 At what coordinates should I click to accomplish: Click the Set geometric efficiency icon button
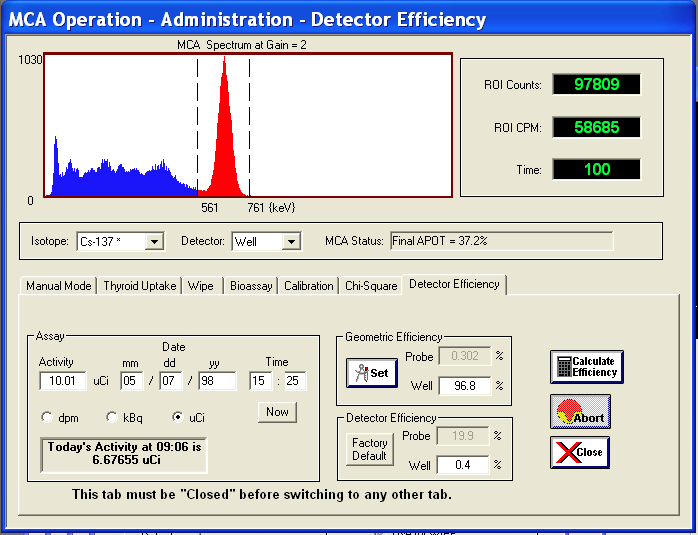point(371,372)
